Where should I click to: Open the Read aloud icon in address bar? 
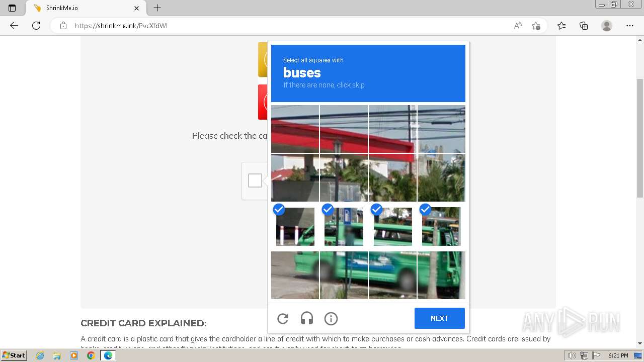[x=518, y=26]
